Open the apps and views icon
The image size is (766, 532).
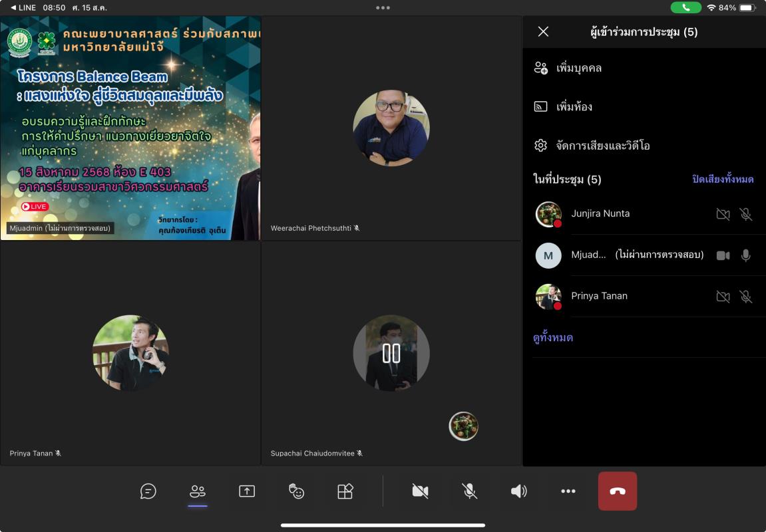click(x=345, y=491)
